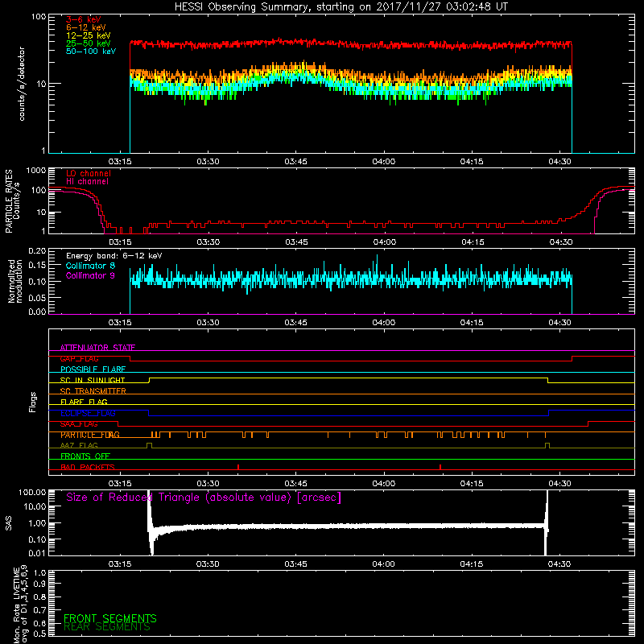644x644 pixels.
Task: Click the 04:00 tick label under the count-rate panel
Action: coord(384,162)
